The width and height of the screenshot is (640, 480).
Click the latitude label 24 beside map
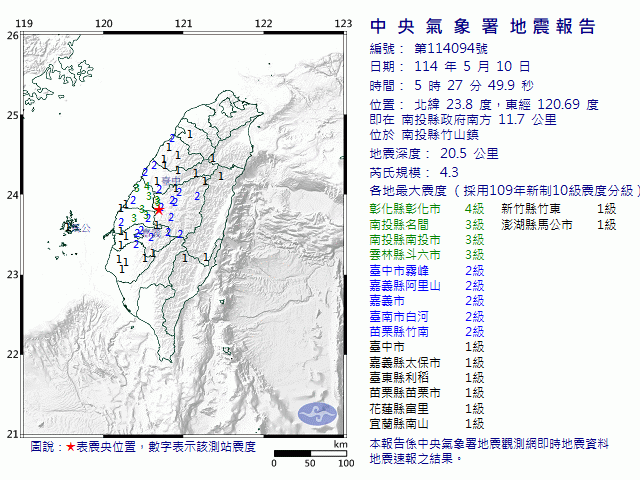(x=12, y=195)
